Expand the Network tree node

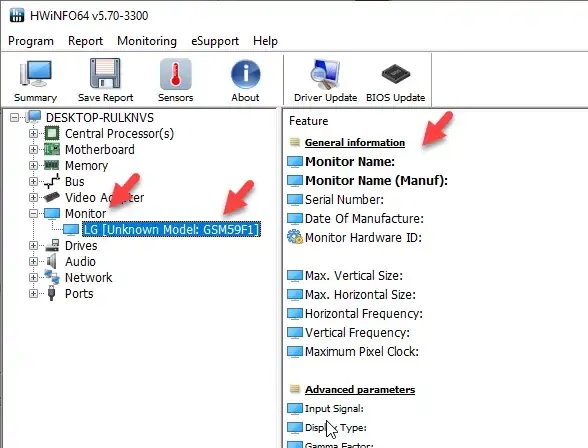[33, 277]
